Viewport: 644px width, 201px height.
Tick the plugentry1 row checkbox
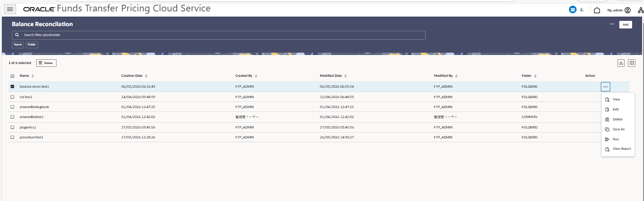pos(12,127)
